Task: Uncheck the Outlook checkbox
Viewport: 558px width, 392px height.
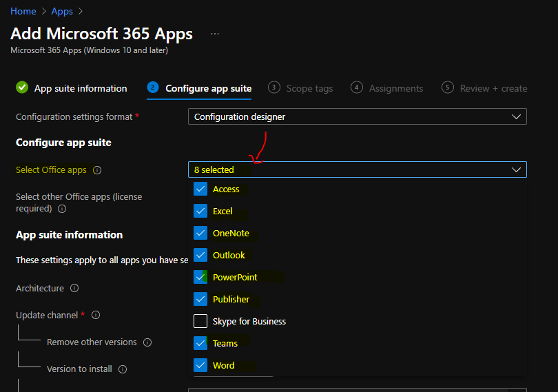Action: 200,256
